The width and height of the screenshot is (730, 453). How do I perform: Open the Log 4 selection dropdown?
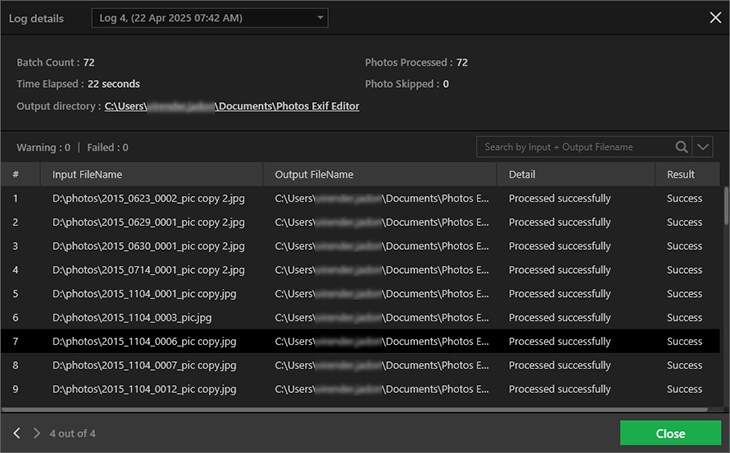(209, 18)
